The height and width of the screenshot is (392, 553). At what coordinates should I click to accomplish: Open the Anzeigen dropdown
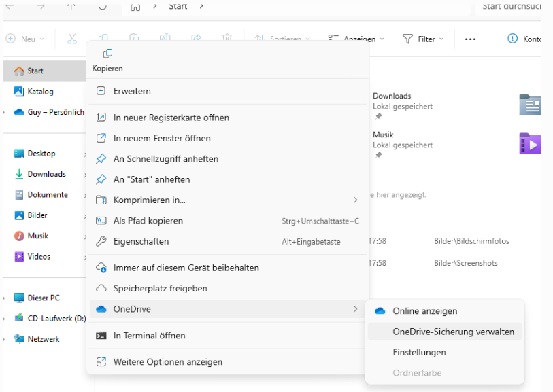(356, 39)
